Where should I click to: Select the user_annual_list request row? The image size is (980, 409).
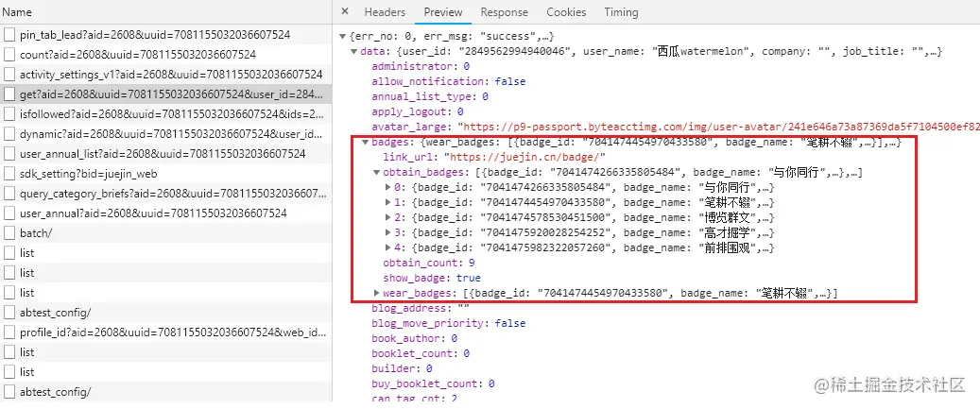(x=165, y=154)
